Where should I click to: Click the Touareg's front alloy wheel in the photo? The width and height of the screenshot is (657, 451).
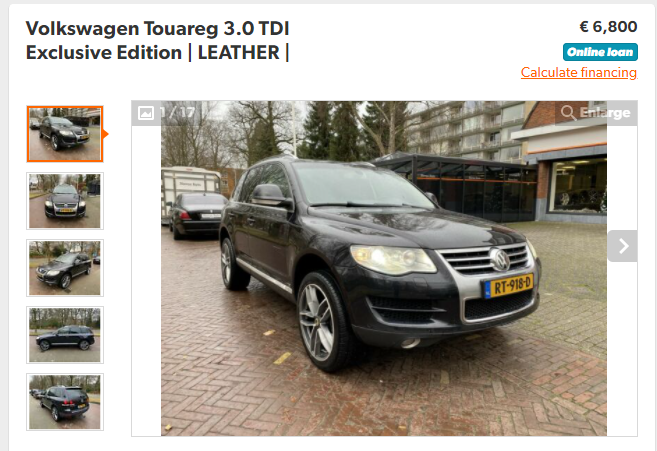[x=323, y=321]
